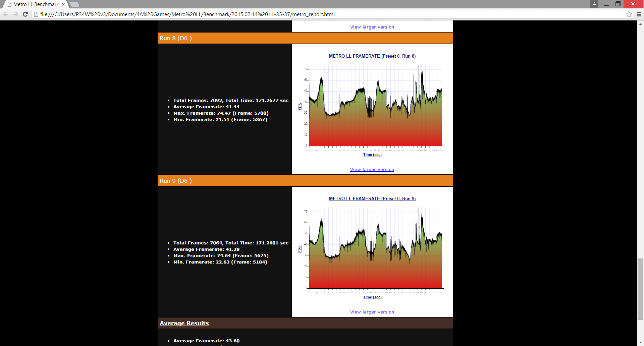Screen dimensions: 644x346
Task: Open the Run 8 larger version link
Action: [372, 169]
